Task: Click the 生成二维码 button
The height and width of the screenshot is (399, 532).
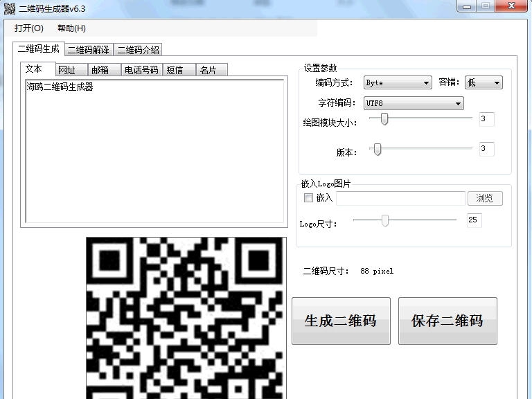Action: (x=341, y=321)
